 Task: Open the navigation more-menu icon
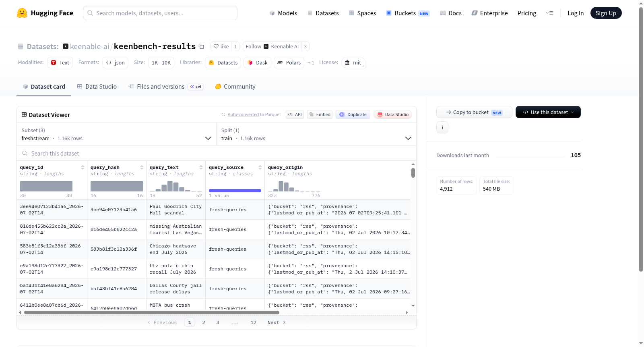(x=549, y=13)
